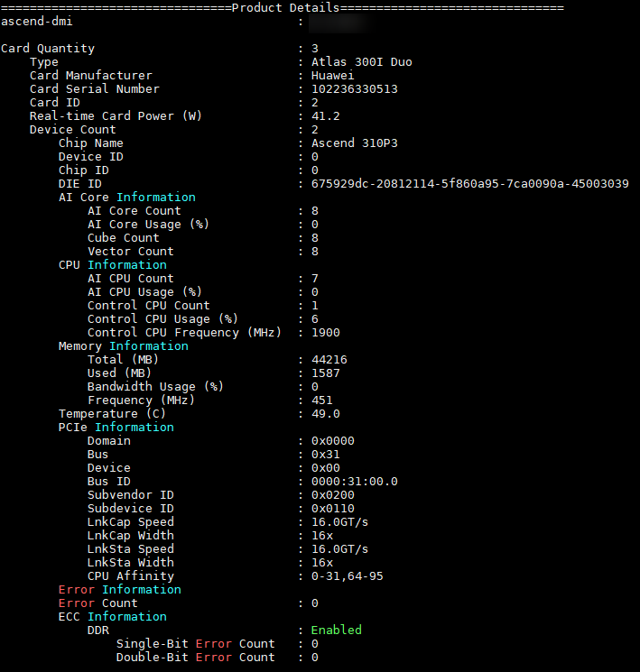The width and height of the screenshot is (640, 672).
Task: Click the Memory Information heading
Action: (124, 345)
